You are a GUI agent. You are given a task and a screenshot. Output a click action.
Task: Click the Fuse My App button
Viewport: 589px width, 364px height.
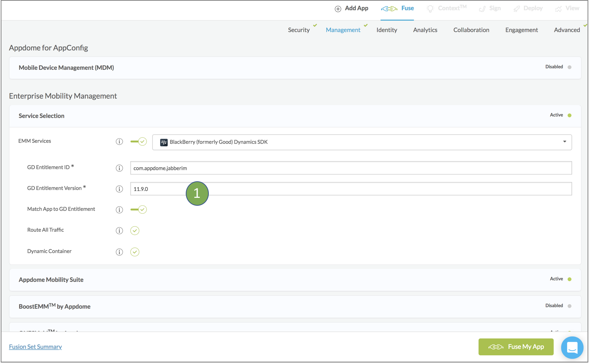click(516, 347)
